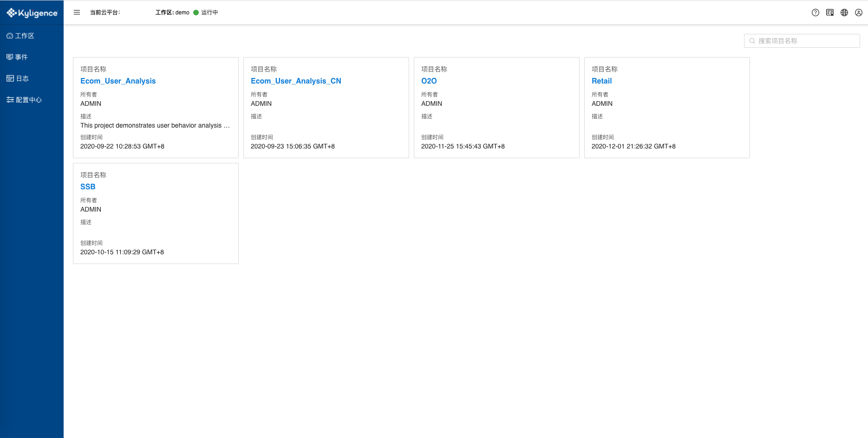Open the Ecom_User_Analysis project link

point(118,81)
